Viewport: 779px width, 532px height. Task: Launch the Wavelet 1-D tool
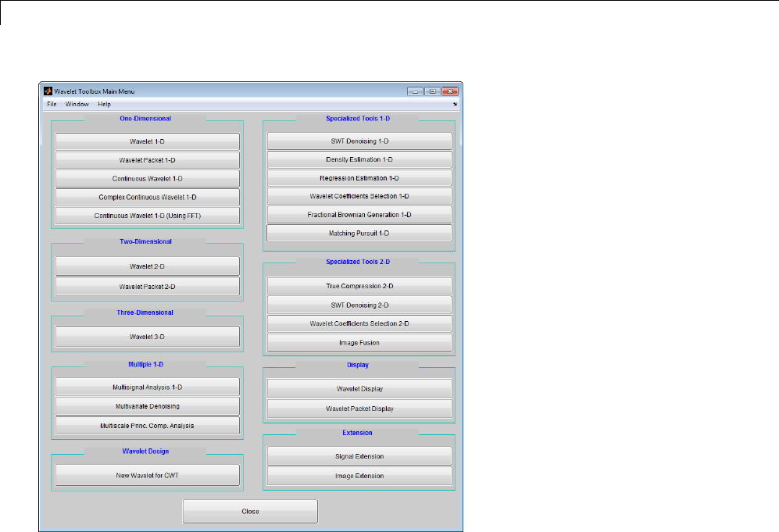148,141
